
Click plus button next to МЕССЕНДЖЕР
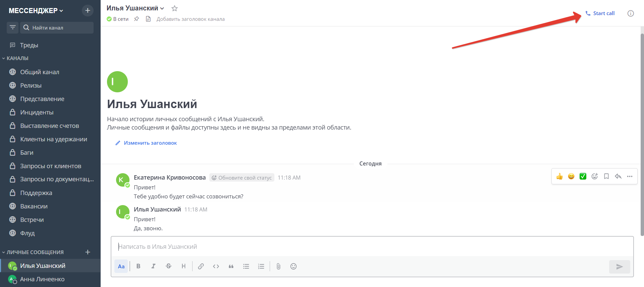[88, 10]
